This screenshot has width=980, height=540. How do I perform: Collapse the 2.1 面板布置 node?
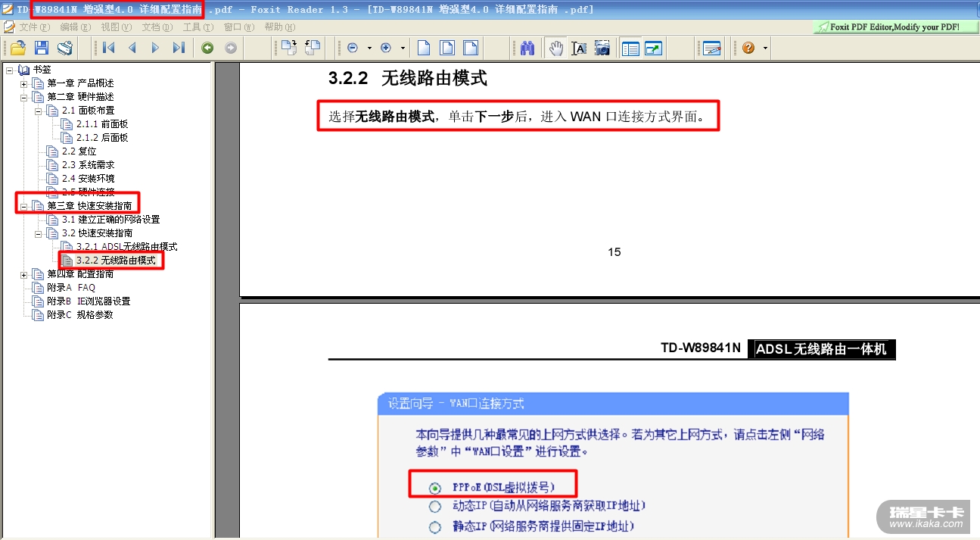38,111
